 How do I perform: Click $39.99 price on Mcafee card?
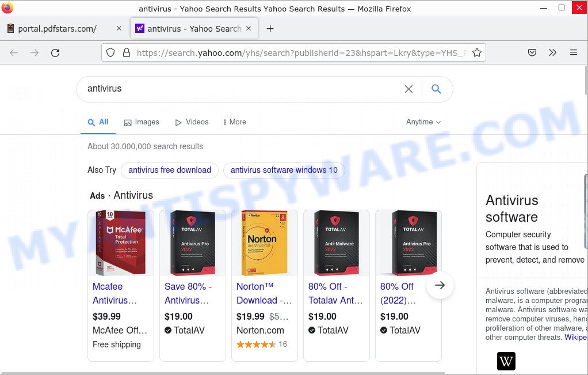click(x=106, y=316)
